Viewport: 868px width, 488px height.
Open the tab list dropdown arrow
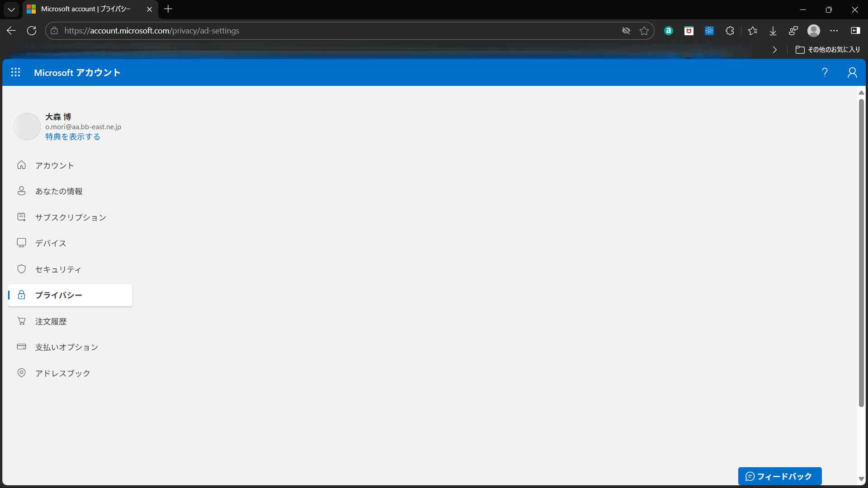[x=11, y=9]
